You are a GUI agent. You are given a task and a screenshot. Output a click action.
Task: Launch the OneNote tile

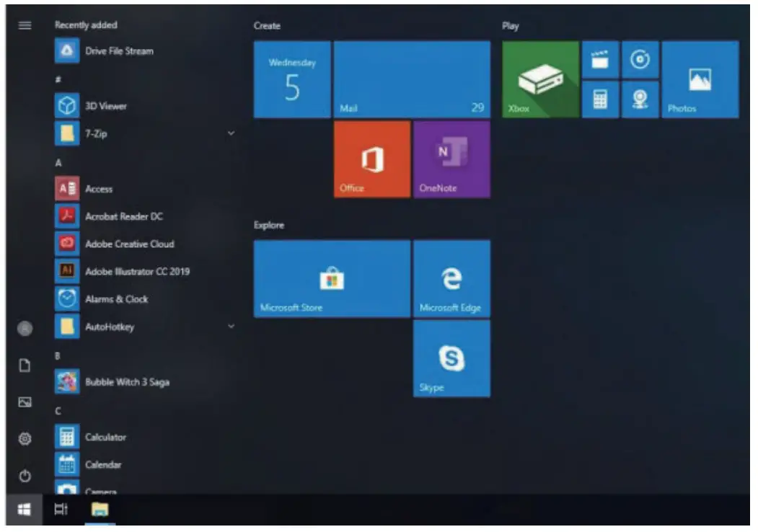(x=451, y=159)
